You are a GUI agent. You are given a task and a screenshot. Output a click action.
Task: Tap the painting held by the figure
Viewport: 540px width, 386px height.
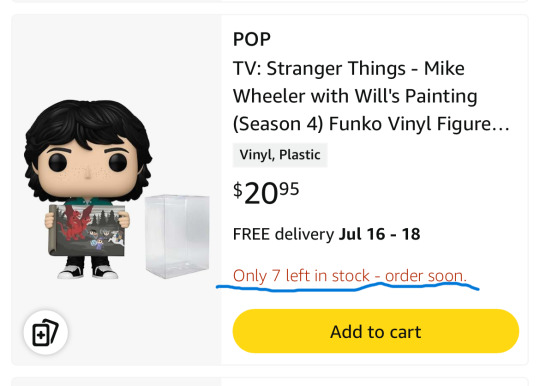coord(87,230)
